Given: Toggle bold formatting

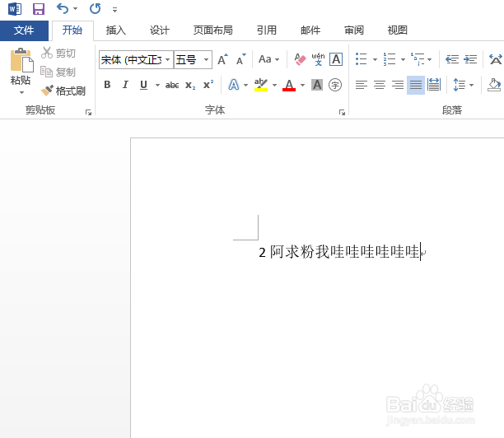Looking at the screenshot, I should coord(107,85).
